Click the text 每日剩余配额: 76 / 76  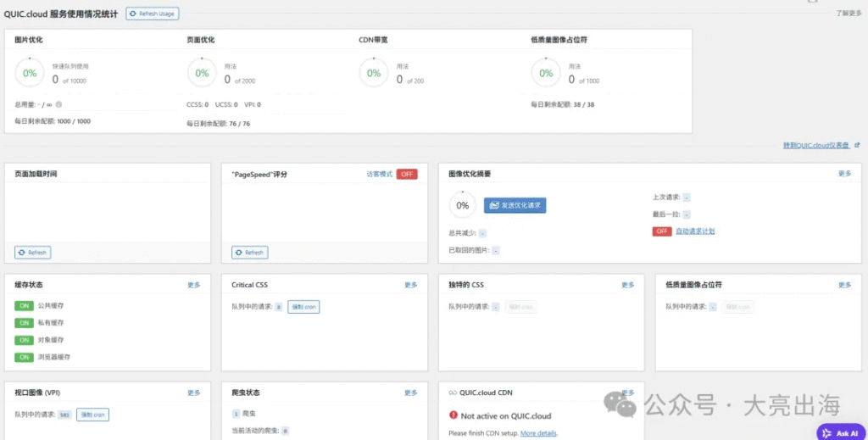pyautogui.click(x=218, y=124)
